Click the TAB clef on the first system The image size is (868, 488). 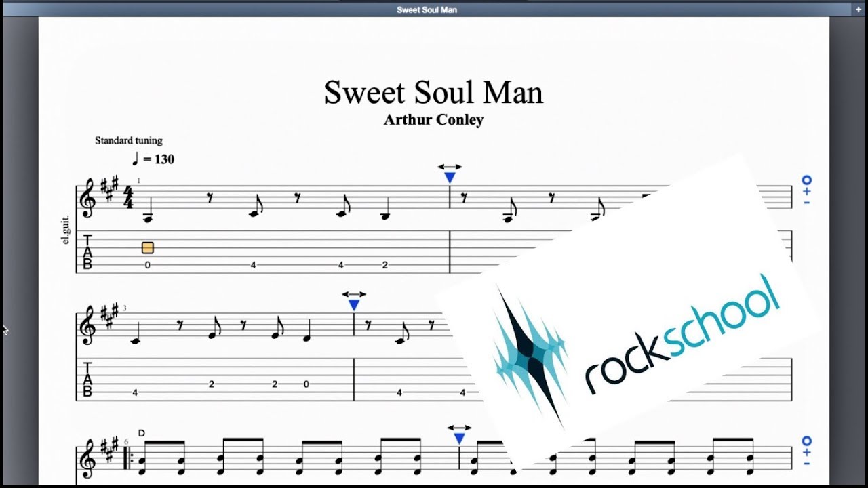click(x=87, y=252)
